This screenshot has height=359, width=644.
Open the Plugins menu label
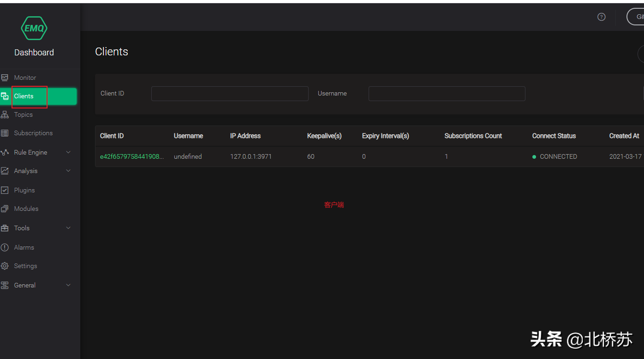[x=24, y=190]
